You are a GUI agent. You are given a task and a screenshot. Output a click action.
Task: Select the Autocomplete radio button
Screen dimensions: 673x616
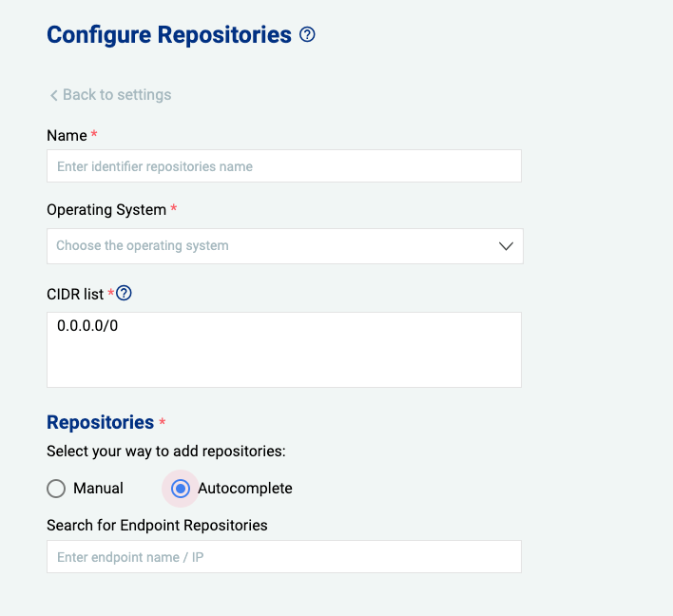[x=181, y=489]
